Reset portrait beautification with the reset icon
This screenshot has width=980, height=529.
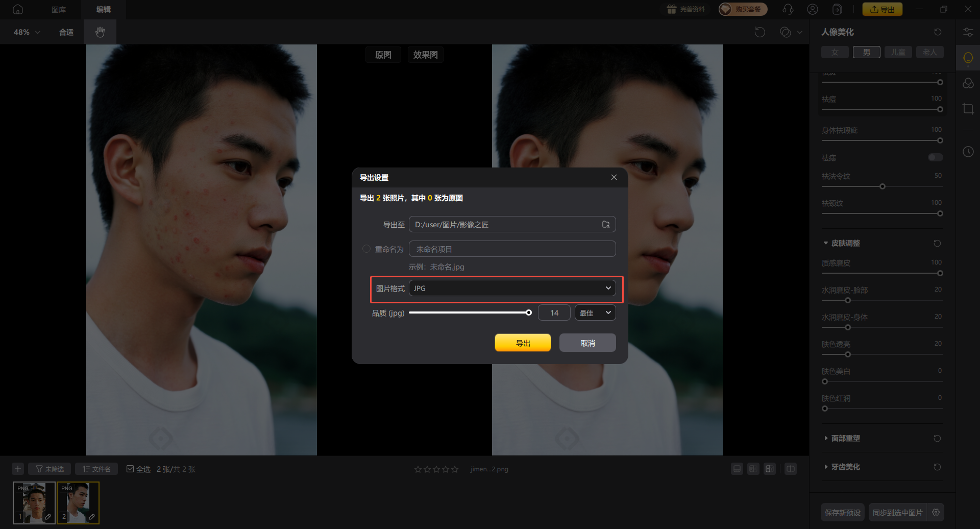point(938,32)
